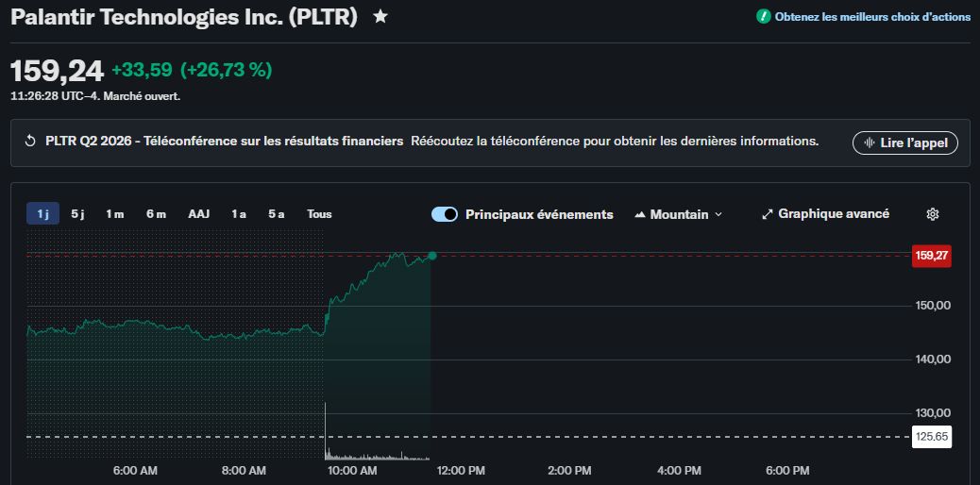The image size is (980, 485).
Task: Click the green badge icon beside best stock picks
Action: (763, 17)
